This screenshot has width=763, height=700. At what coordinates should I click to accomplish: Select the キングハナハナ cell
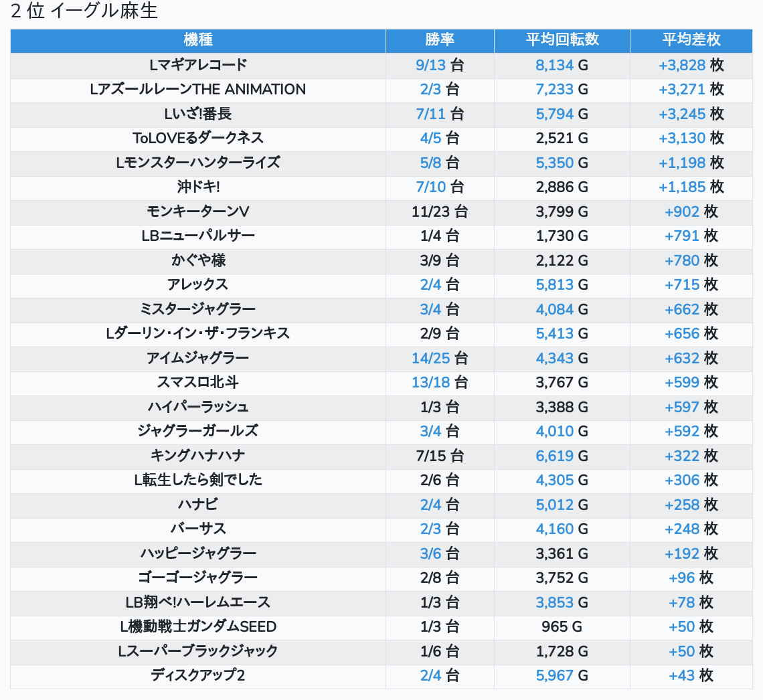(x=198, y=456)
